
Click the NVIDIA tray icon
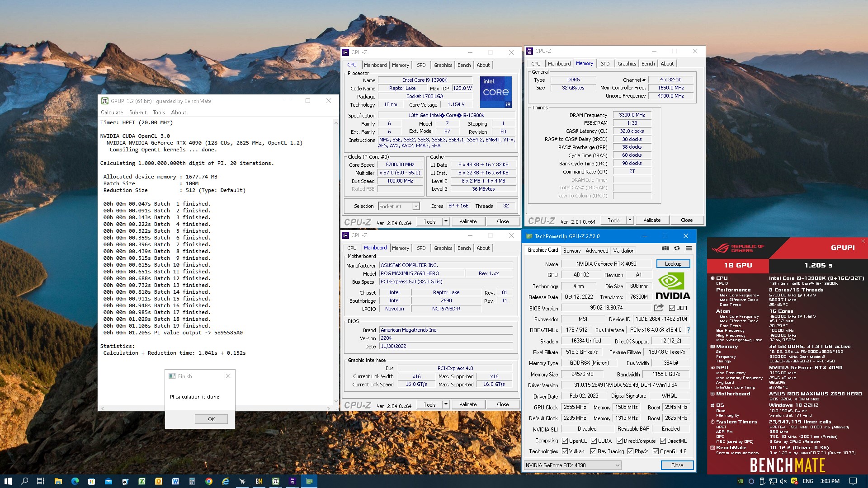point(740,481)
